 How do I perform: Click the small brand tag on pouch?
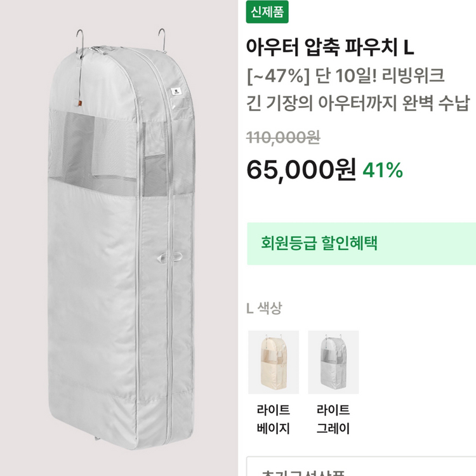175,93
